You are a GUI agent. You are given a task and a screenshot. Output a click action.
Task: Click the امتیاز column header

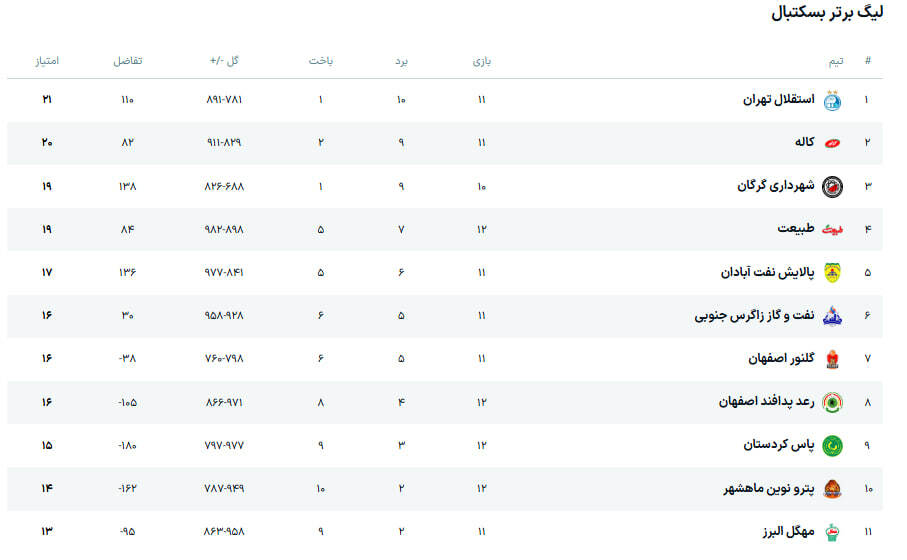(47, 61)
